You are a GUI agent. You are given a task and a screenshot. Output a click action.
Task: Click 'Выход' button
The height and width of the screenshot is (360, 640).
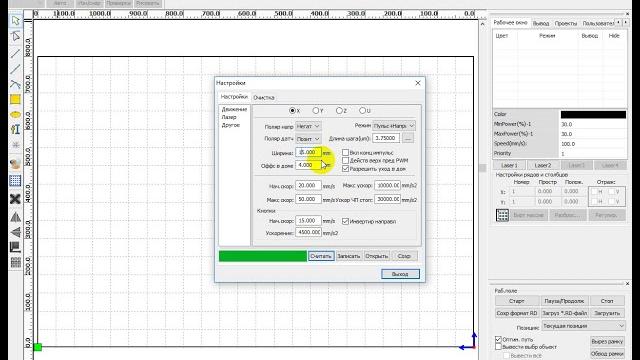tap(400, 274)
